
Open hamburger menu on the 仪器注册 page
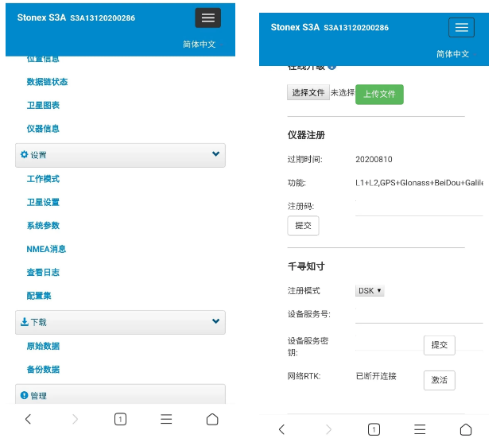coord(461,27)
